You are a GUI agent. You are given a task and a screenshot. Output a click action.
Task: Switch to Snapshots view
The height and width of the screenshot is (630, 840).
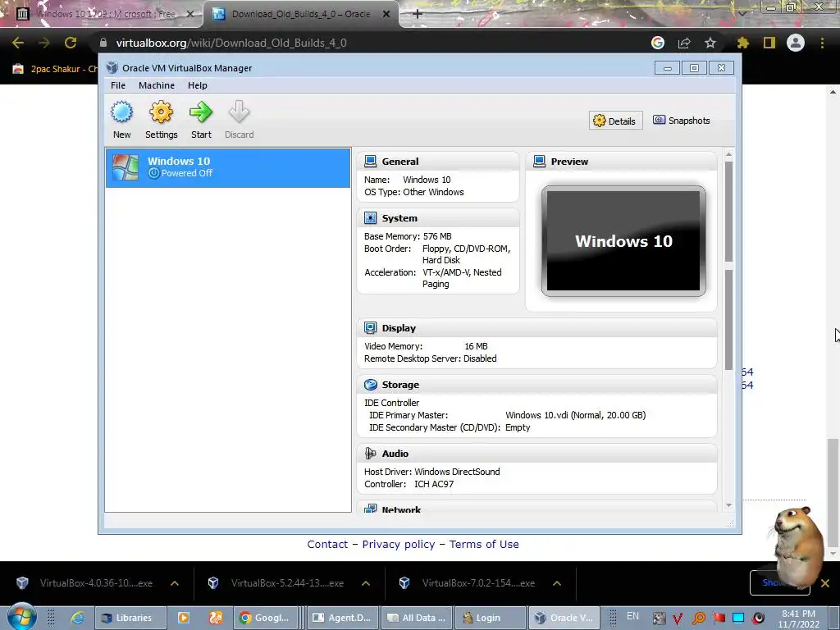pos(682,121)
